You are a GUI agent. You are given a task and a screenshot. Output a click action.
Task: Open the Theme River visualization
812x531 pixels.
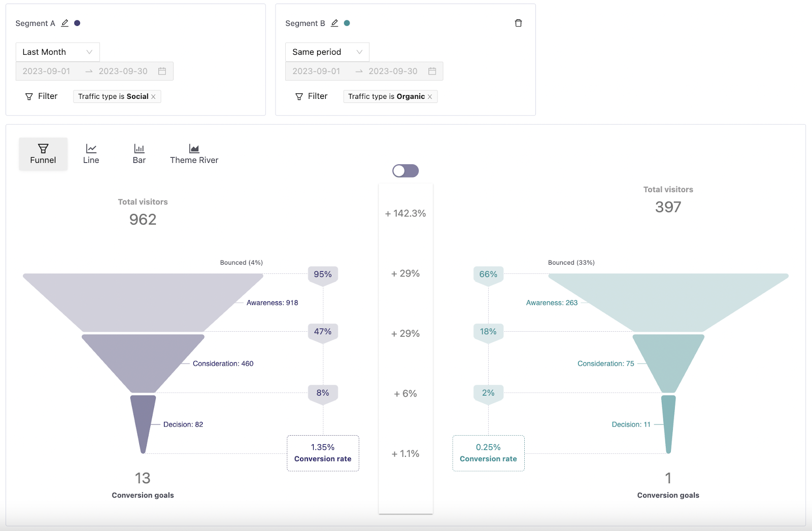point(193,153)
